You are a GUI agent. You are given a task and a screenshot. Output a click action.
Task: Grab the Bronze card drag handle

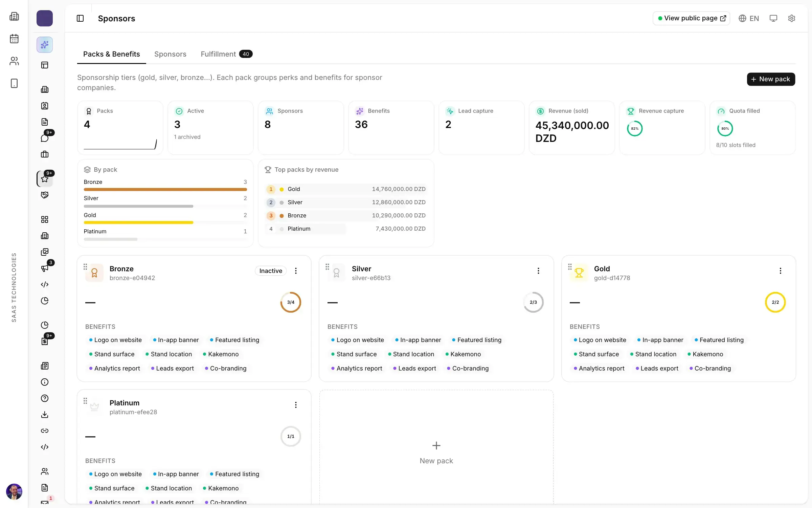coord(85,267)
